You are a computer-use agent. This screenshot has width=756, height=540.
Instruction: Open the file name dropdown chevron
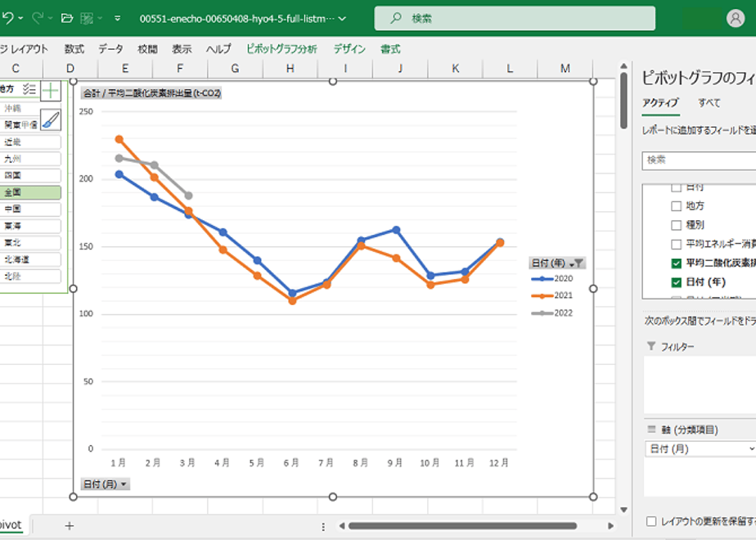(x=342, y=19)
